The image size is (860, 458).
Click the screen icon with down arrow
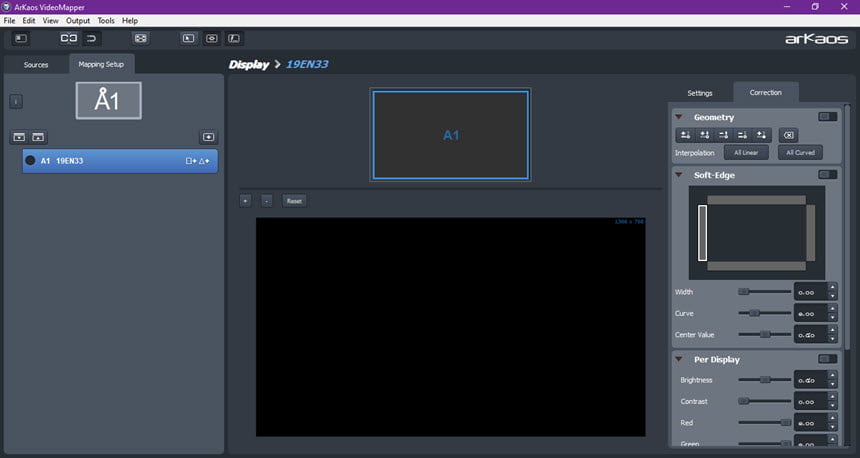[19, 137]
